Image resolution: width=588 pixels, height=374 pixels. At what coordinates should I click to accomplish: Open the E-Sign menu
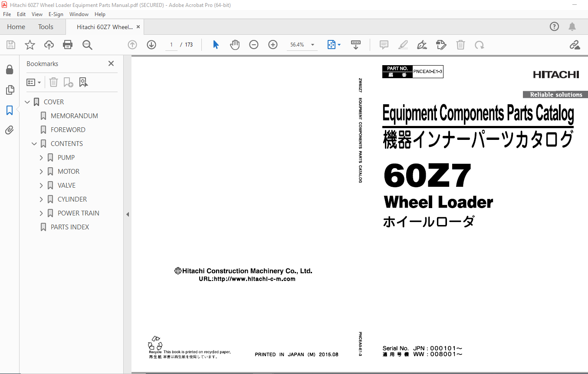[x=56, y=14]
